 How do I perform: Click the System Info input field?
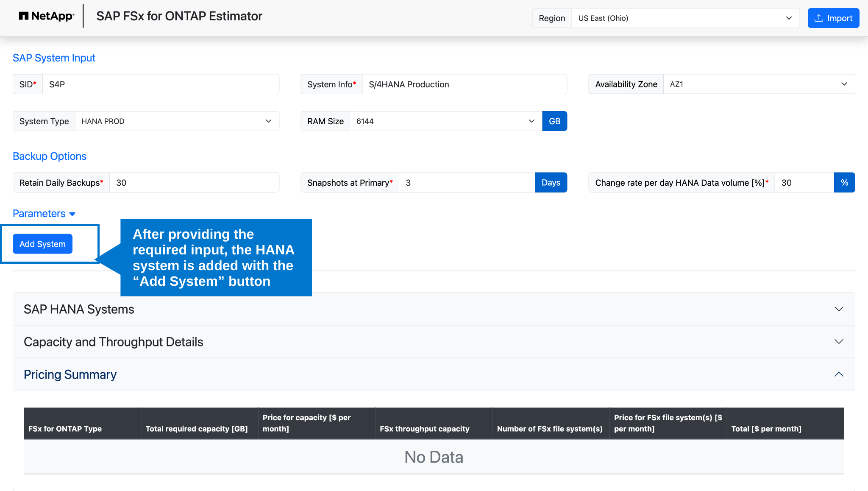click(465, 84)
